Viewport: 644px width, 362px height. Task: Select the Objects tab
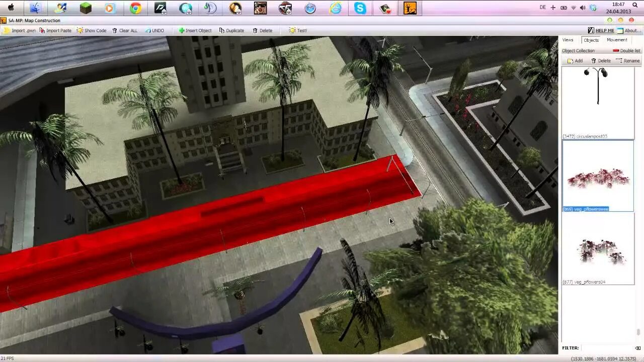click(x=591, y=40)
